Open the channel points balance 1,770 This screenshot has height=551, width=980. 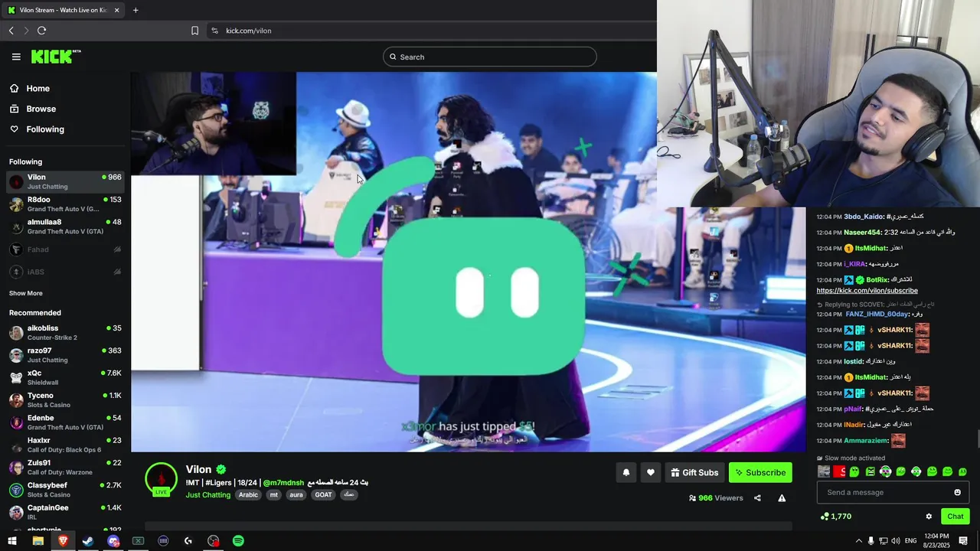[x=835, y=517]
